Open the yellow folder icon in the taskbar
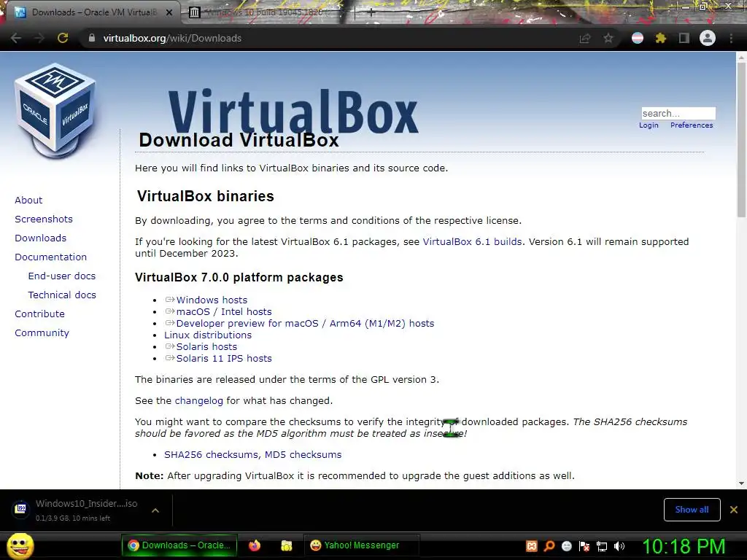Image resolution: width=747 pixels, height=560 pixels. [286, 545]
